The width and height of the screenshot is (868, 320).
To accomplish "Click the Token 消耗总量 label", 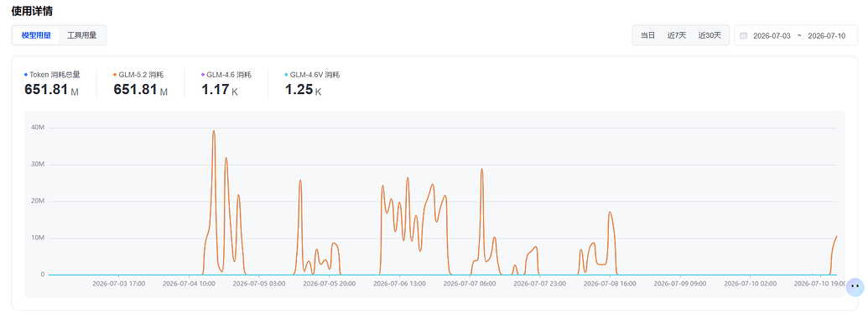I will click(x=55, y=74).
